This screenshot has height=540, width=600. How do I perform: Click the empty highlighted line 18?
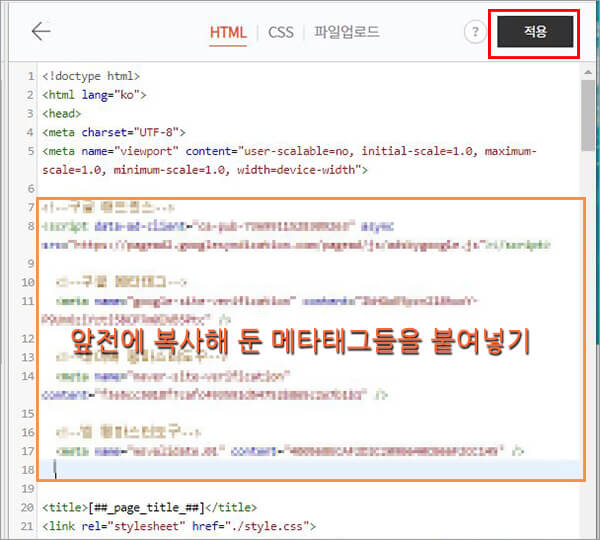[x=312, y=470]
